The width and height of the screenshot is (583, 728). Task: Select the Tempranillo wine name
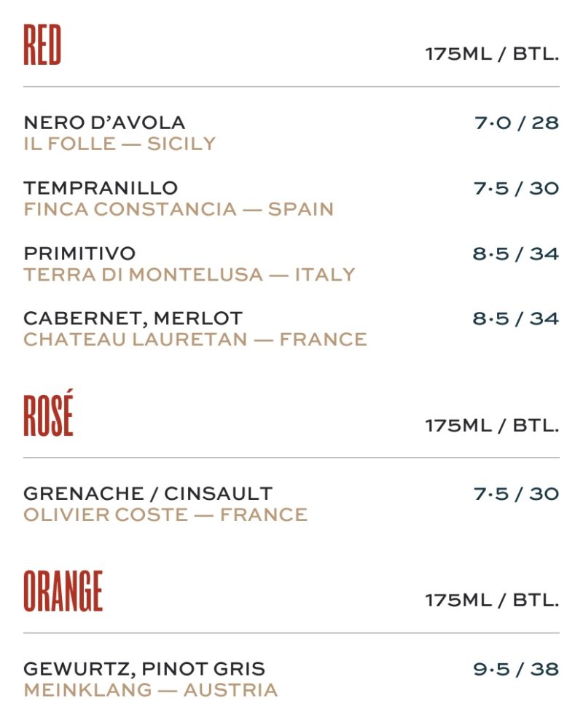[x=101, y=188]
